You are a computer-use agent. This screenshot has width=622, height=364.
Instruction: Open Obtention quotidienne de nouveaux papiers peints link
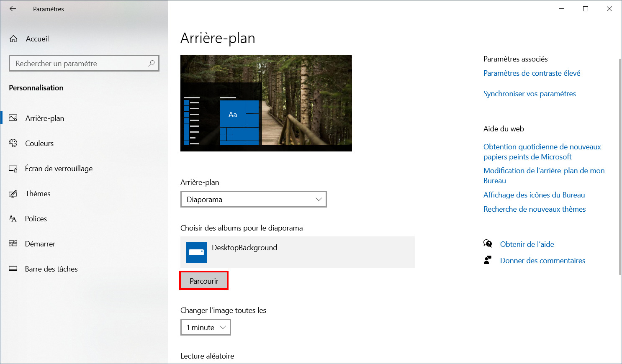click(542, 152)
